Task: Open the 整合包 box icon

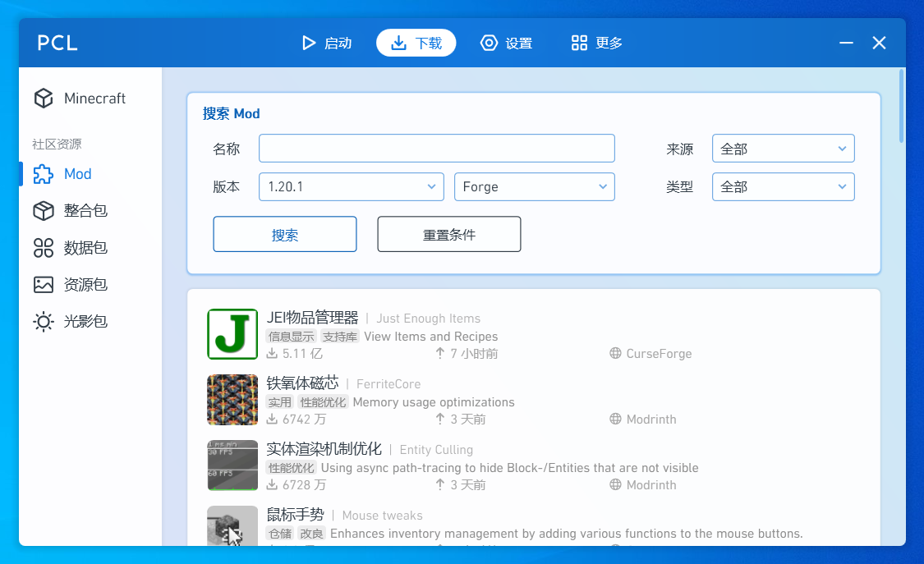Action: coord(43,211)
